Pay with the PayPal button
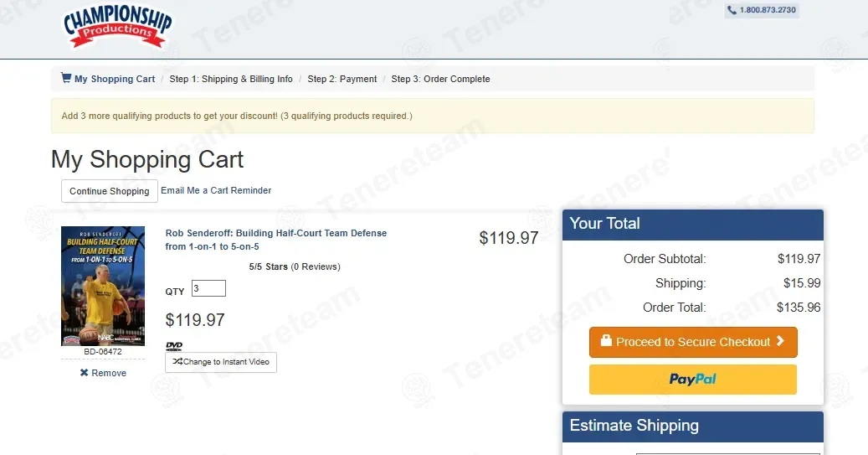This screenshot has height=455, width=868. [x=693, y=380]
